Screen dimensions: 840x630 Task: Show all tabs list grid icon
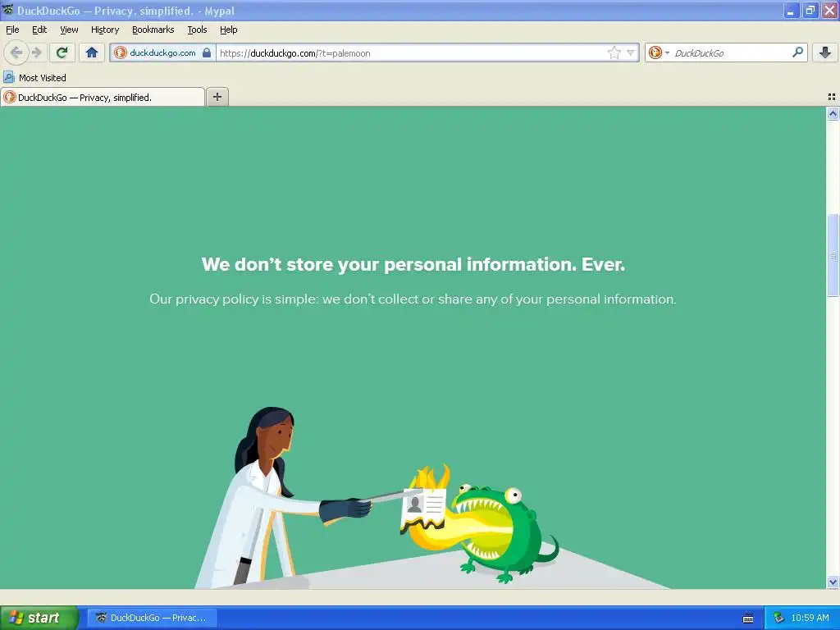(x=832, y=97)
